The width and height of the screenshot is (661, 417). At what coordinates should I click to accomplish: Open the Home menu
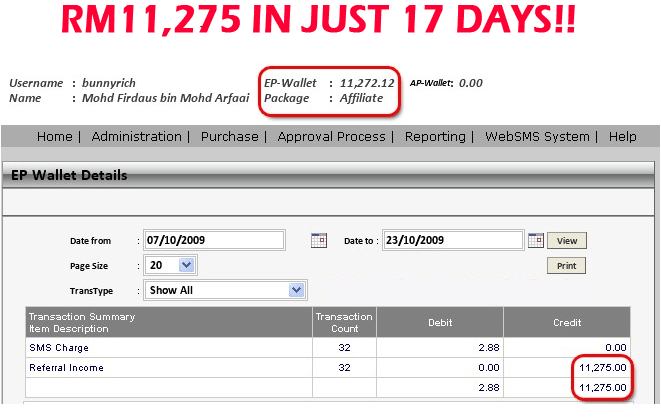pos(55,137)
